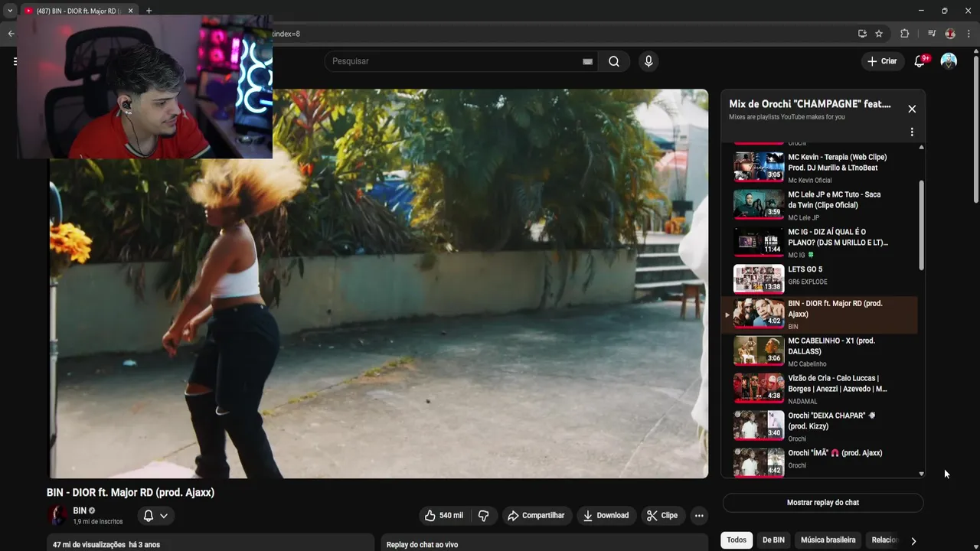
Task: Like the video with 540 mil
Action: click(x=443, y=516)
